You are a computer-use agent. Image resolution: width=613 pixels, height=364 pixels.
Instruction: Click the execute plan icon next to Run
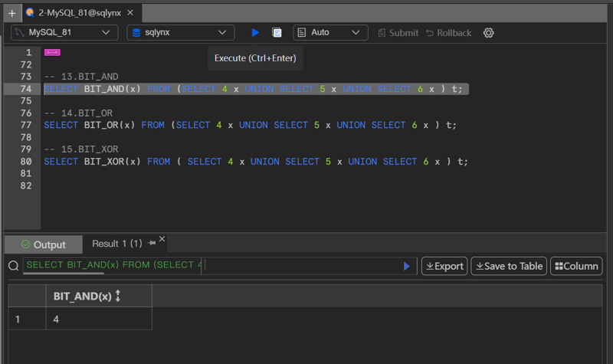coord(277,32)
